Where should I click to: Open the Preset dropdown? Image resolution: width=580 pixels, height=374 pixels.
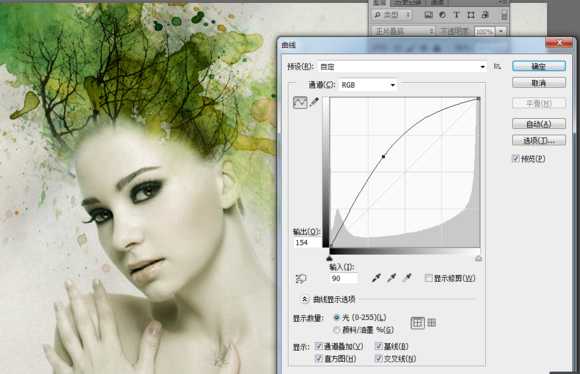click(403, 67)
